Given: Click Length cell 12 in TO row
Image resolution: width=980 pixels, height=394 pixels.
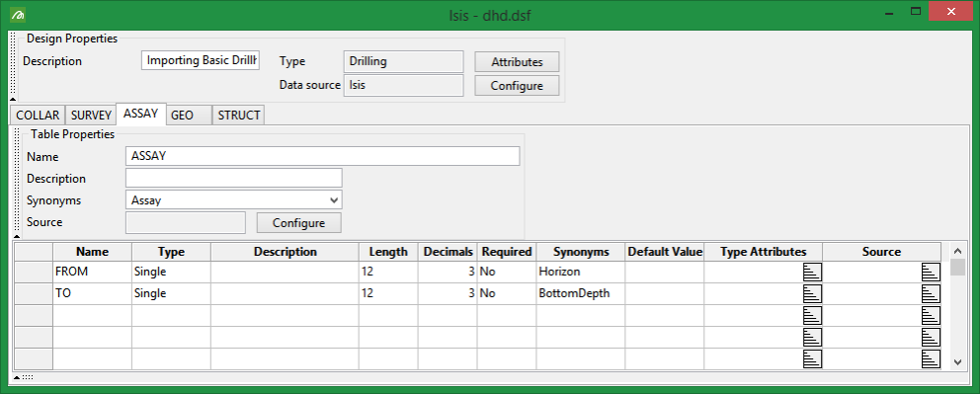Looking at the screenshot, I should pos(388,294).
